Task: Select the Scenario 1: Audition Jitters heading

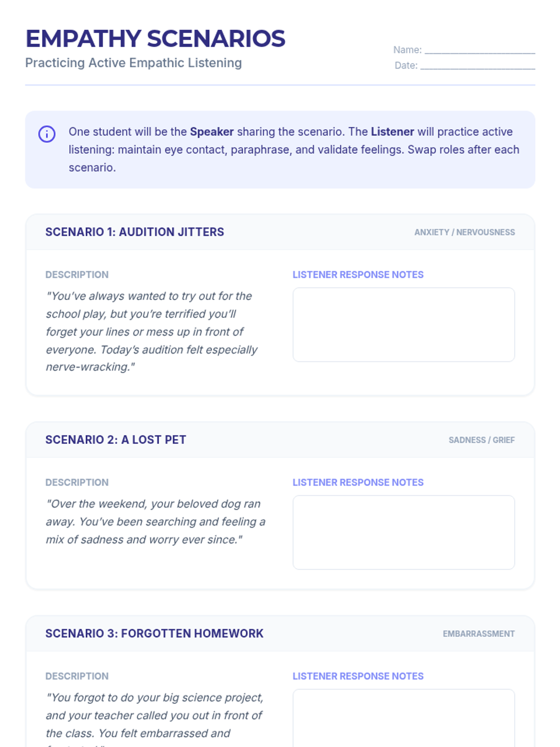Action: 135,232
